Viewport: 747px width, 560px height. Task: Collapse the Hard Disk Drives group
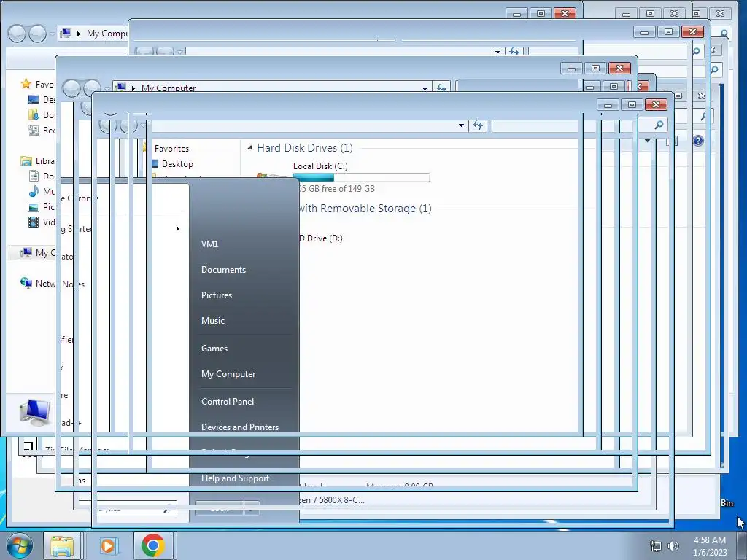(x=249, y=148)
